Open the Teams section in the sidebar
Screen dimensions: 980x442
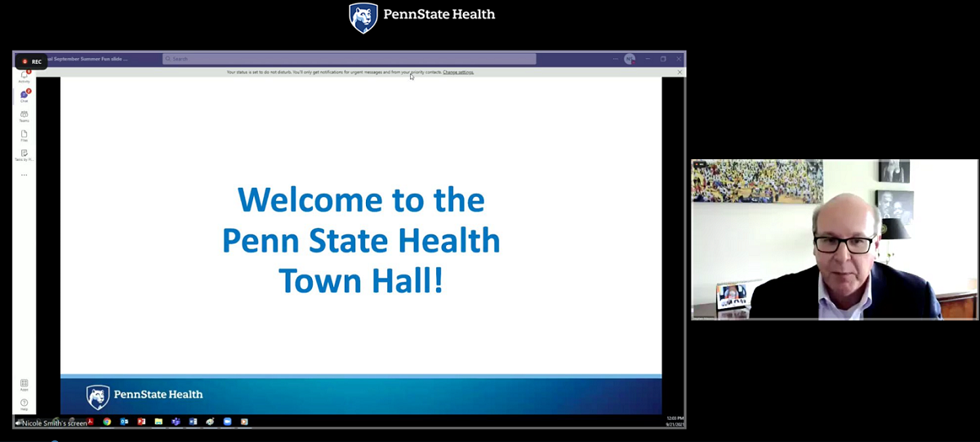[24, 116]
